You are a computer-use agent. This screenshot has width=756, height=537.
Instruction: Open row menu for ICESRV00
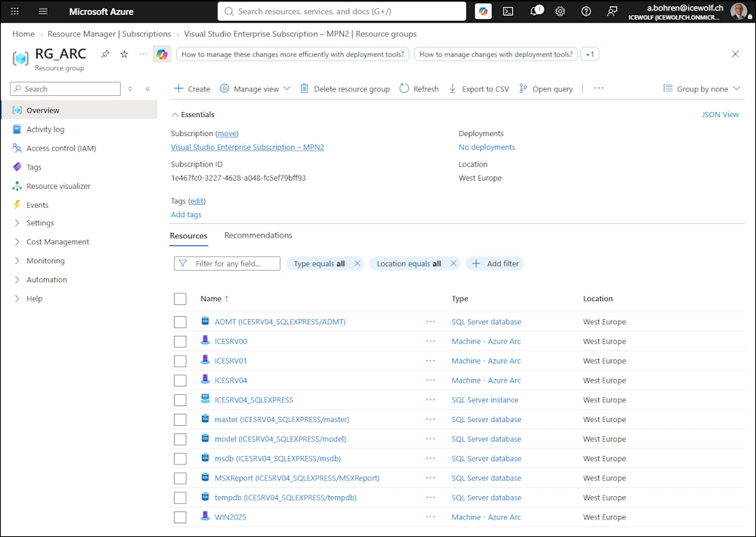pyautogui.click(x=431, y=341)
